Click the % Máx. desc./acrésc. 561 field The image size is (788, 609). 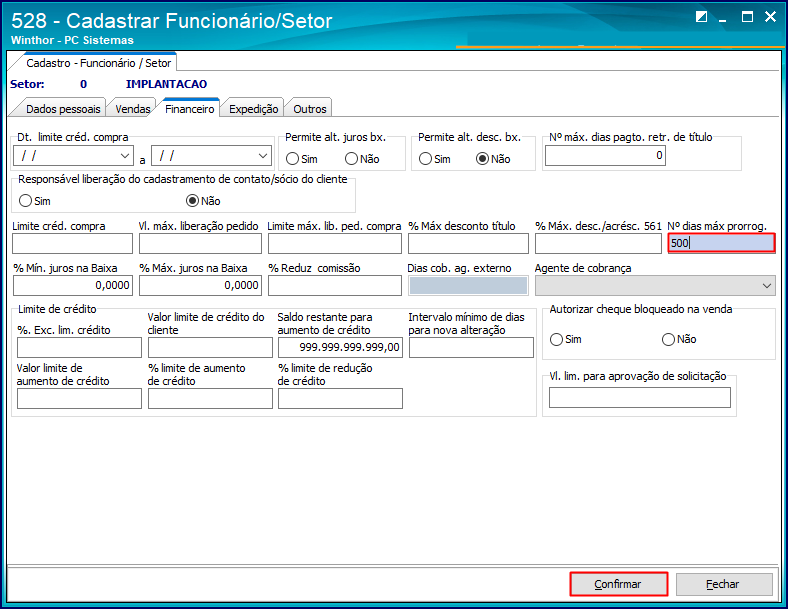[598, 244]
